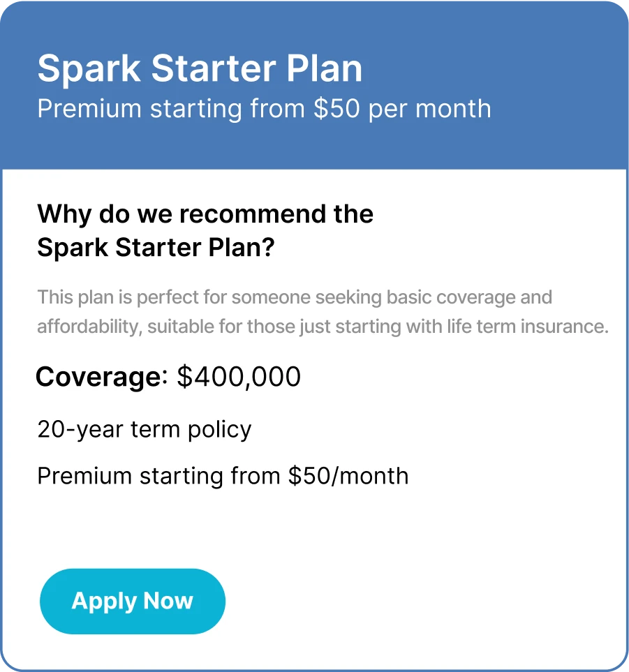
Task: Click the "Spark Starter Plan?" heading line
Action: tap(156, 248)
